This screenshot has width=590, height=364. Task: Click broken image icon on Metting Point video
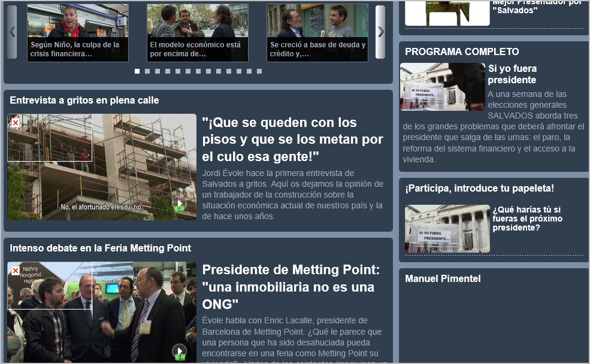[16, 271]
